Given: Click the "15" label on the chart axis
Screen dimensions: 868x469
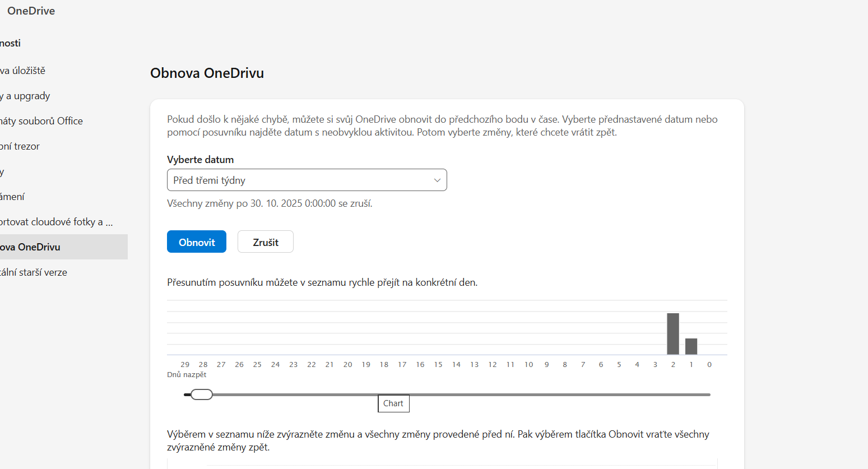Looking at the screenshot, I should tap(438, 365).
